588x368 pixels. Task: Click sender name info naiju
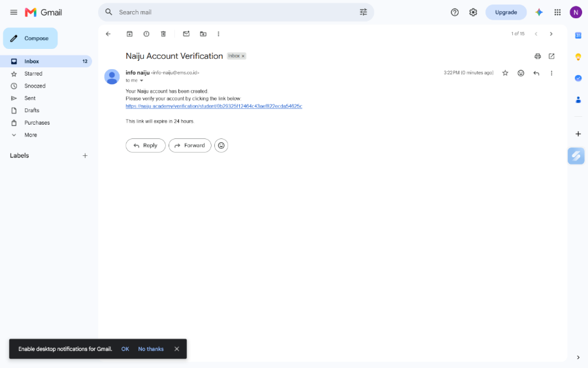click(x=138, y=72)
